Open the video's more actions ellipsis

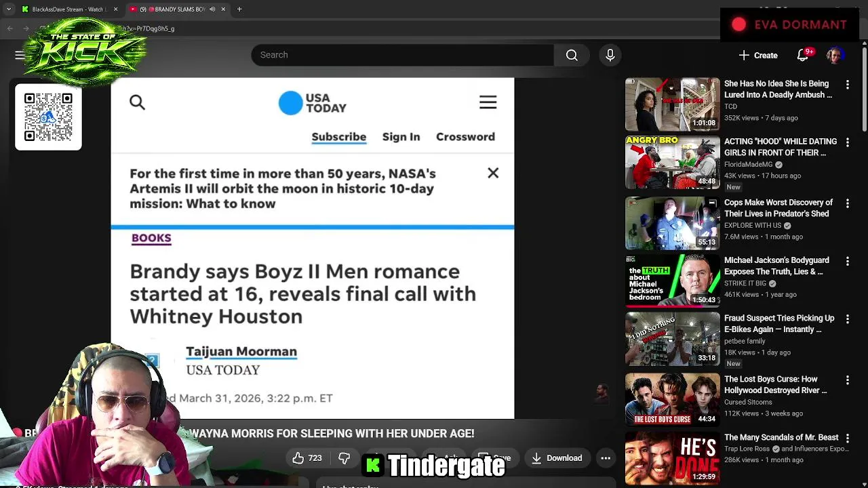point(606,458)
